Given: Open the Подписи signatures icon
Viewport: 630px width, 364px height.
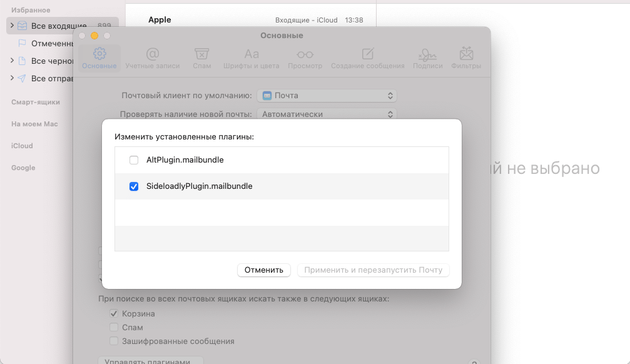Looking at the screenshot, I should (428, 58).
